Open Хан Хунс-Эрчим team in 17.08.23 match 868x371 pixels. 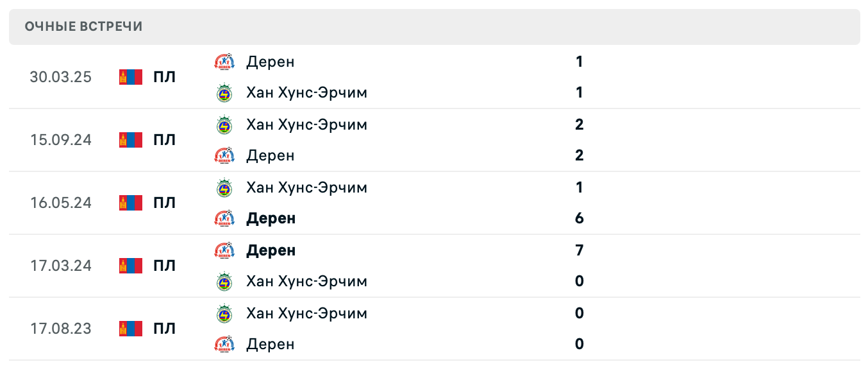[306, 313]
